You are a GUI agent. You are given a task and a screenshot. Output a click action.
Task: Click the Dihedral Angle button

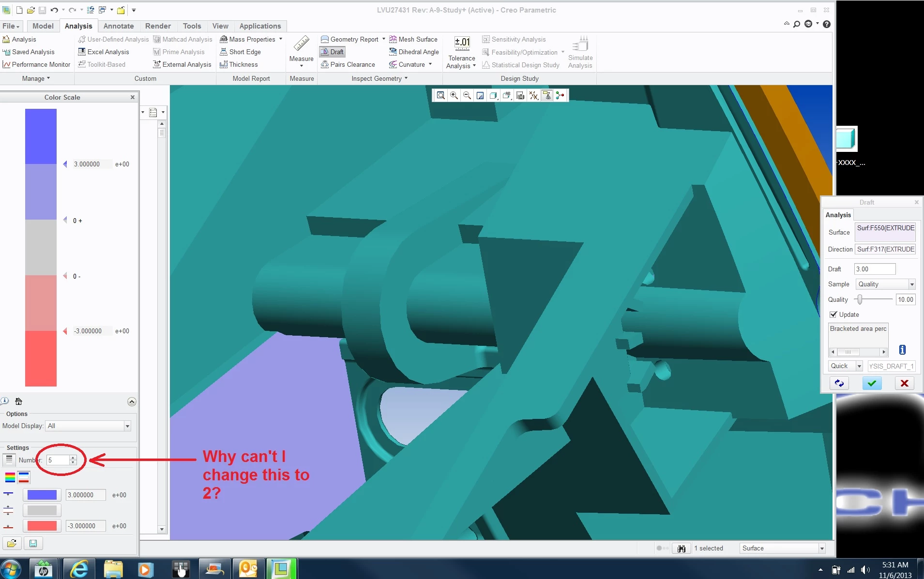pos(414,52)
